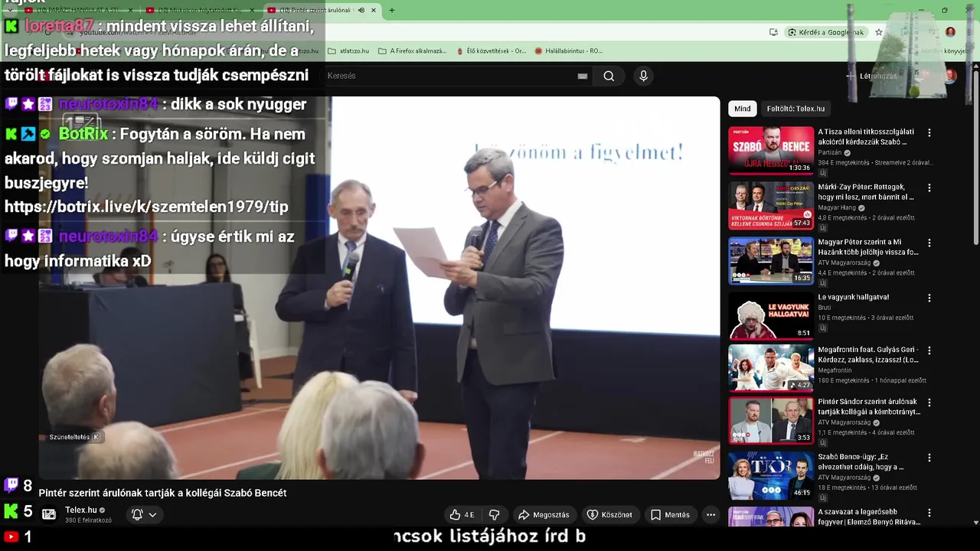Save video with Mentés button

670,515
